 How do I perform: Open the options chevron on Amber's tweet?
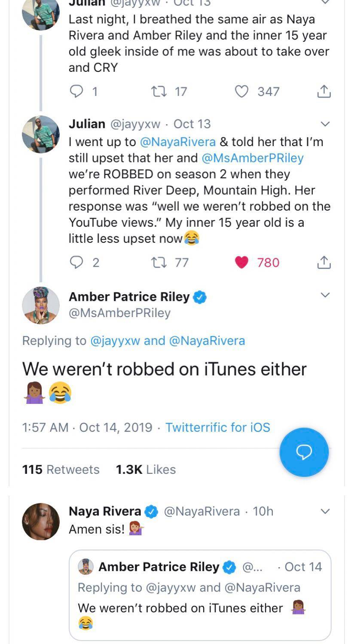pyautogui.click(x=324, y=294)
